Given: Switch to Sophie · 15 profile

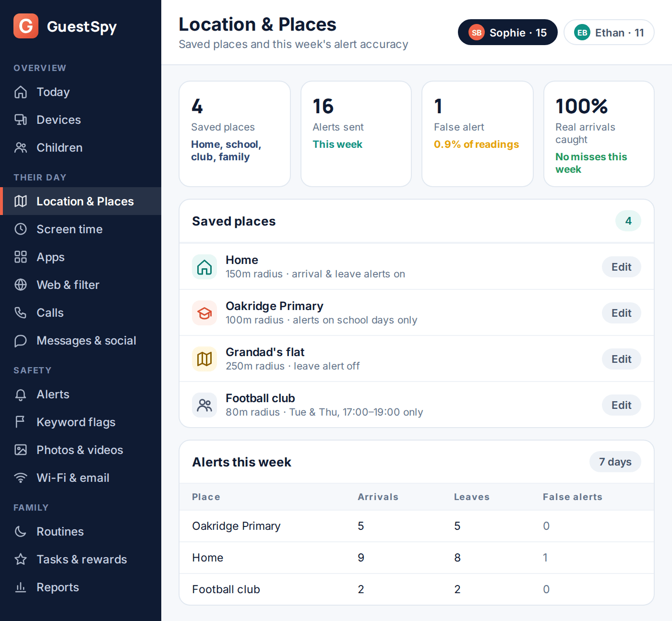Looking at the screenshot, I should 507,33.
